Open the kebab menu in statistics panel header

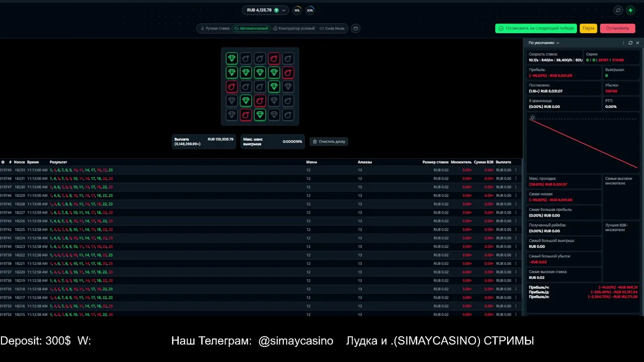pos(624,43)
